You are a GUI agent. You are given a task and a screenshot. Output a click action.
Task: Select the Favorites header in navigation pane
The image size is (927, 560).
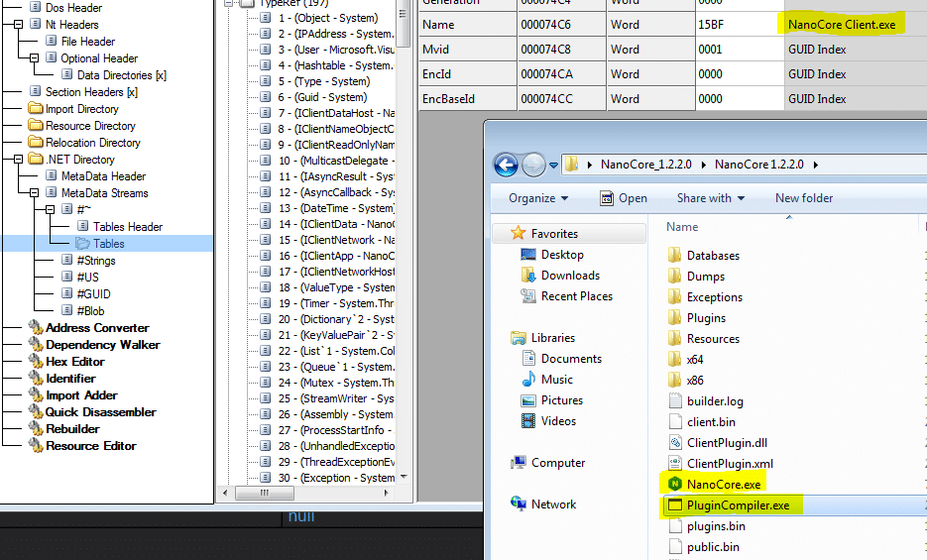[569, 233]
